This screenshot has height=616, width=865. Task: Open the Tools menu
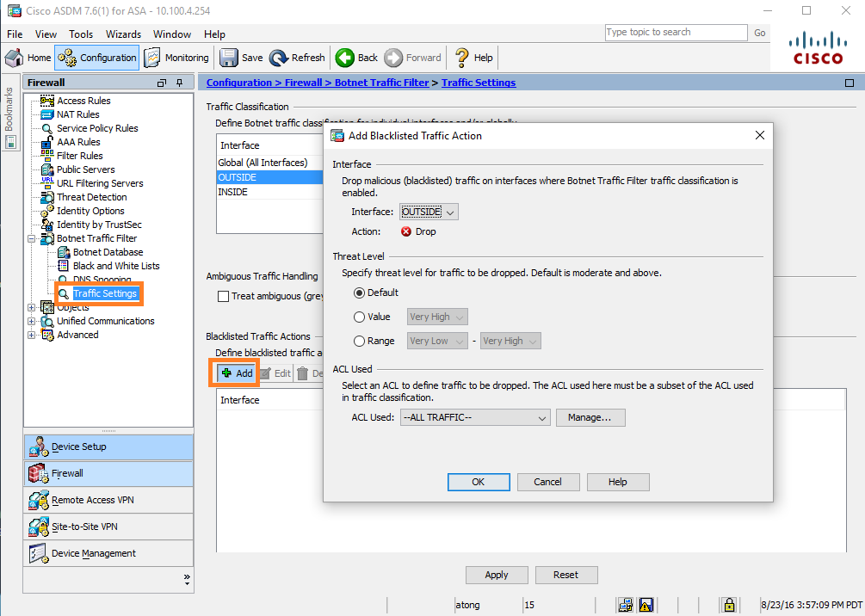pyautogui.click(x=81, y=34)
